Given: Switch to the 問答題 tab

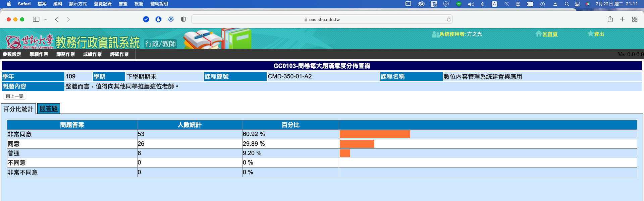Looking at the screenshot, I should (49, 109).
